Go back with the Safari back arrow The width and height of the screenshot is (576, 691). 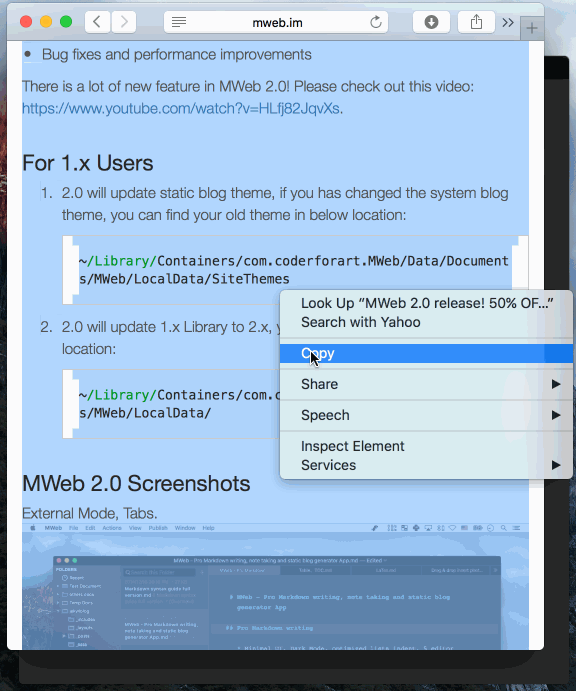point(97,22)
